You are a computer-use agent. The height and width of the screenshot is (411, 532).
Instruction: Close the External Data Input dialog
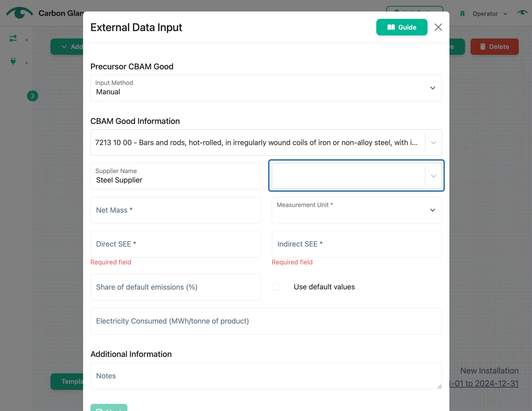(x=438, y=27)
